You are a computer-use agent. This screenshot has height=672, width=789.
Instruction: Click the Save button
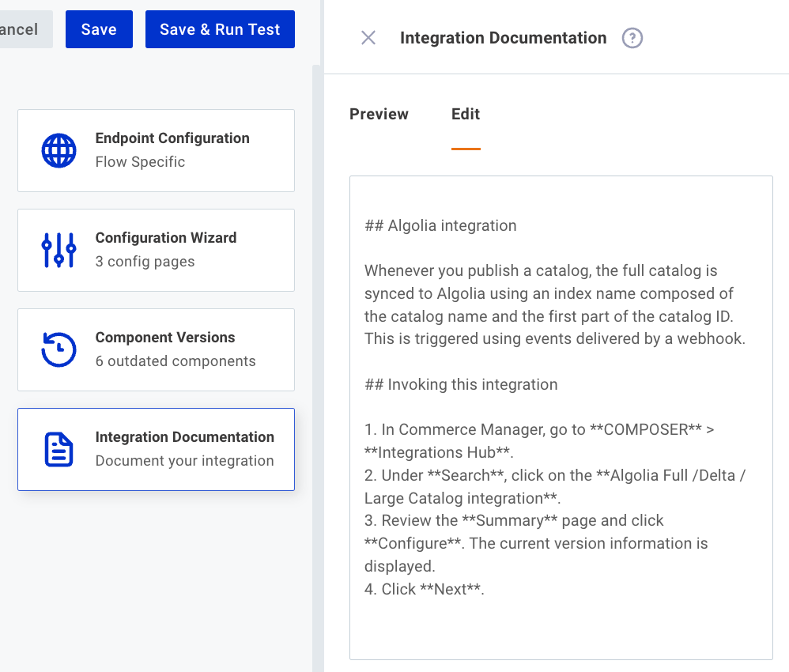(x=98, y=28)
